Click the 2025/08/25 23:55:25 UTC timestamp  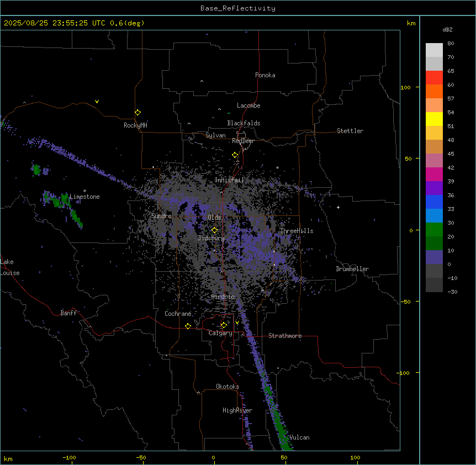pos(55,23)
